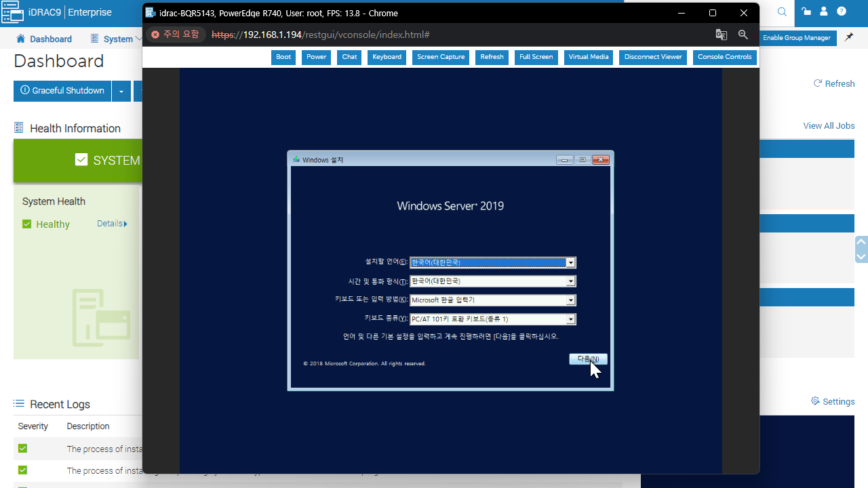
Task: Open the Settings link with gear icon
Action: (833, 402)
